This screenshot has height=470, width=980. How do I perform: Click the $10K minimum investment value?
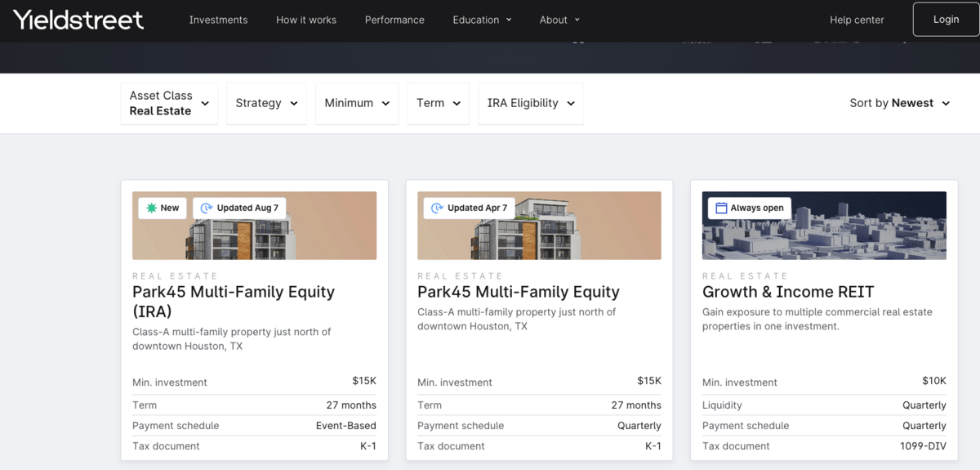coord(934,381)
